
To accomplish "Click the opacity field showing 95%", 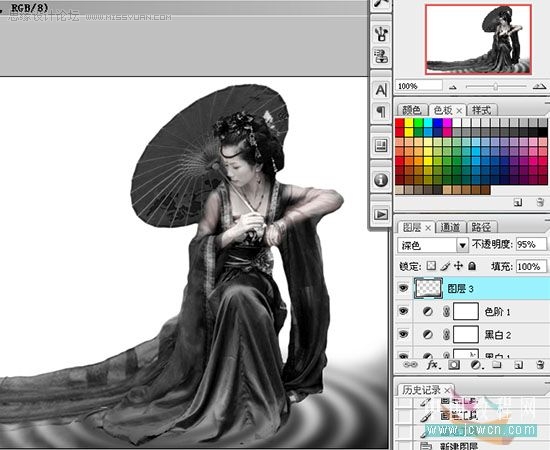I will click(531, 244).
